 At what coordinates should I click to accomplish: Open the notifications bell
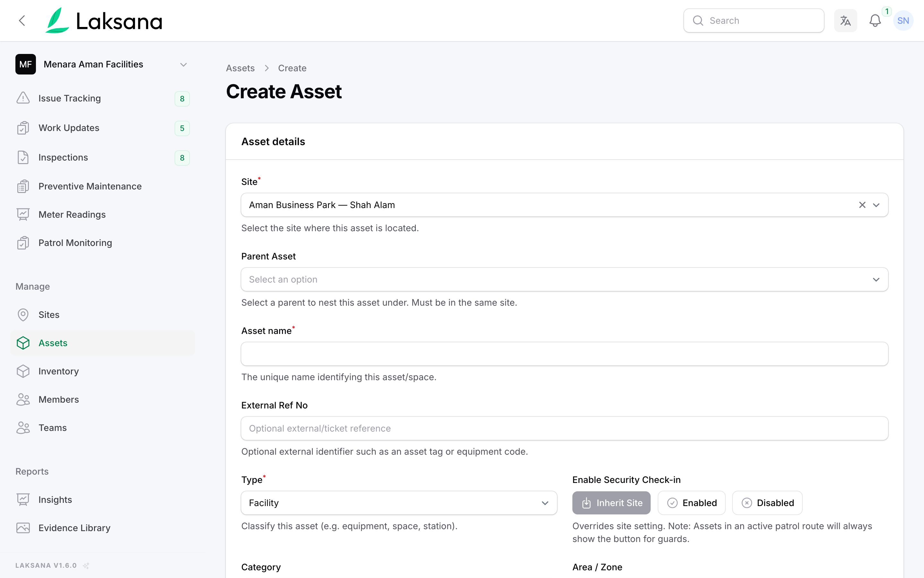pos(875,21)
